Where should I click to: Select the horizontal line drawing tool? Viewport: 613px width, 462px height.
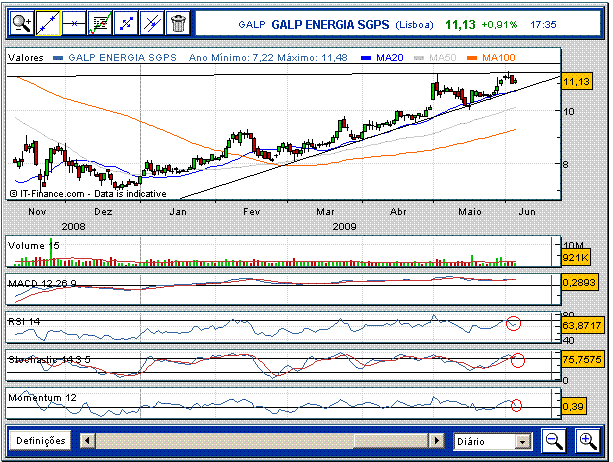coord(74,21)
